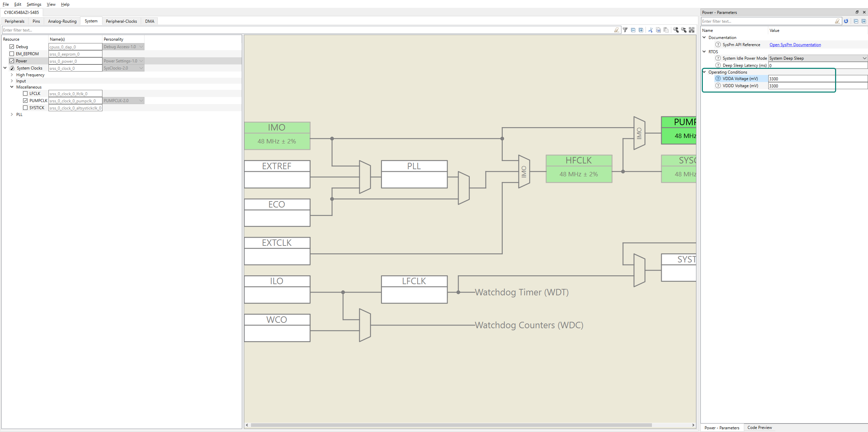The image size is (868, 432).
Task: Open Power Settings-1.0 personality dropdown
Action: (123, 61)
